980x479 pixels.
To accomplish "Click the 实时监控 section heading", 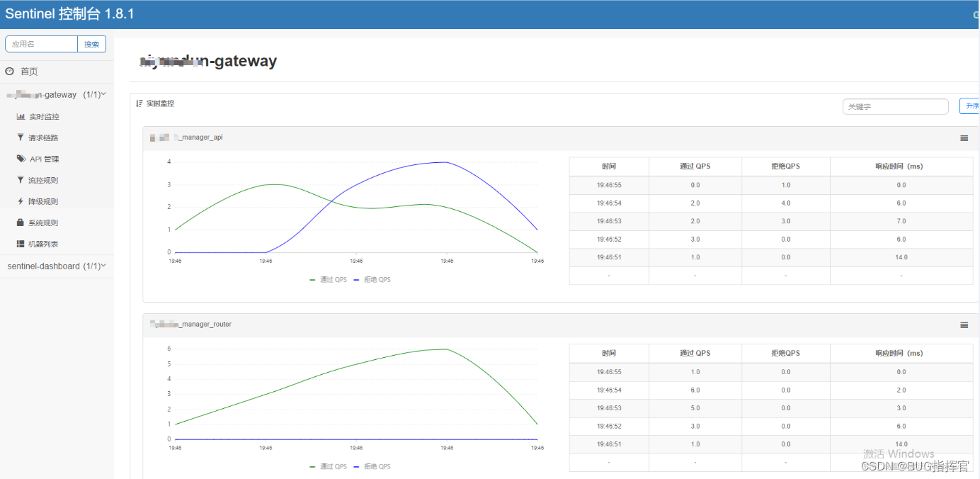I will [160, 103].
